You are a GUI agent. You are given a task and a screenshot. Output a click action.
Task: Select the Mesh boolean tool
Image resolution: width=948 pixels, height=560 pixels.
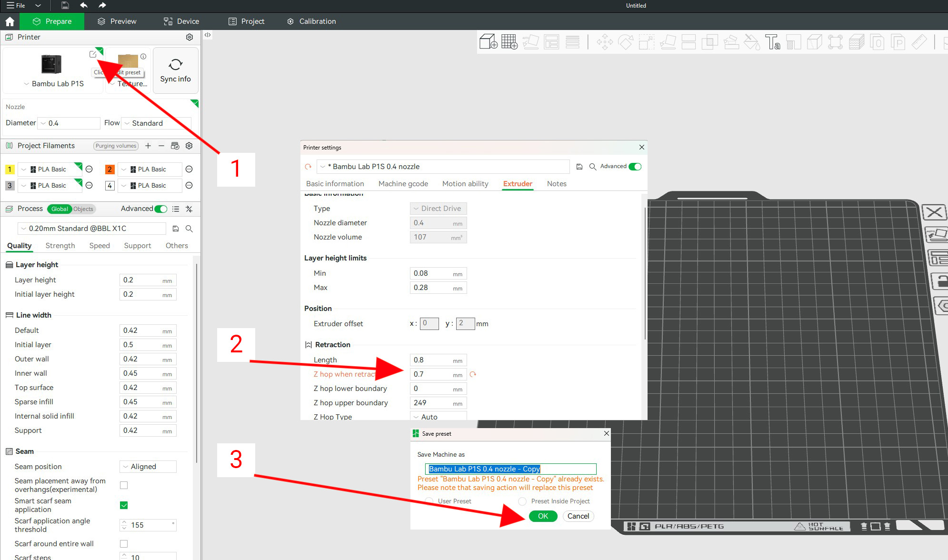709,42
